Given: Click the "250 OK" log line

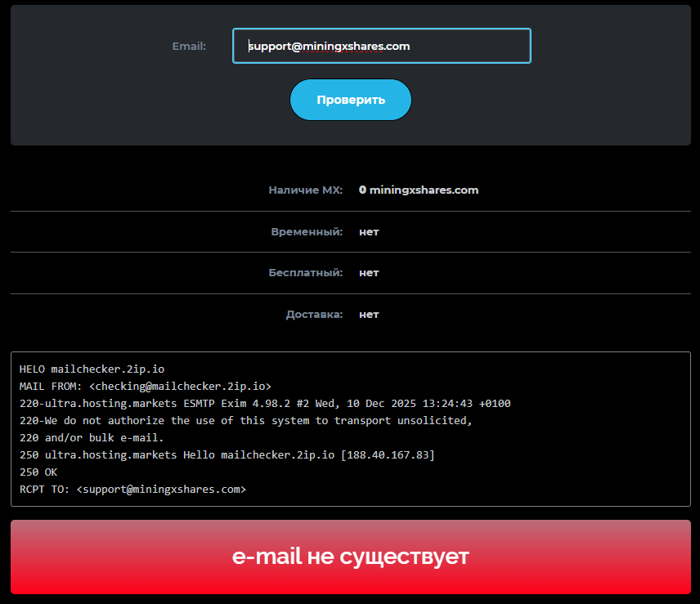Looking at the screenshot, I should tap(38, 472).
